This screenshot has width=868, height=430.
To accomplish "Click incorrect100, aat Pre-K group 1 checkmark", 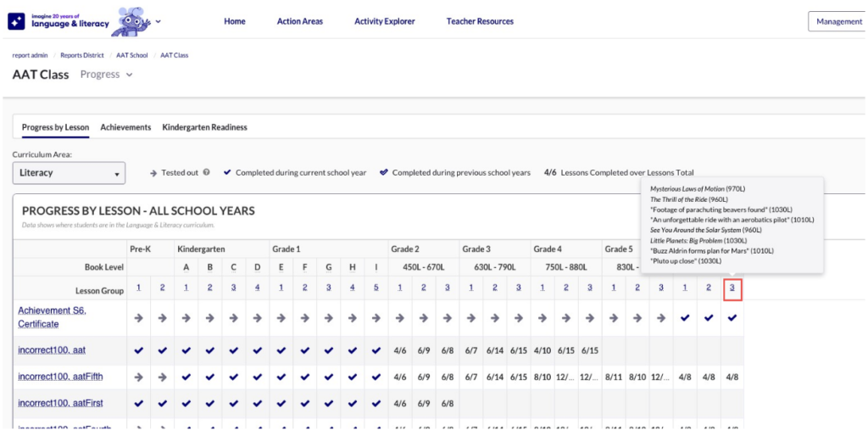I will 140,350.
